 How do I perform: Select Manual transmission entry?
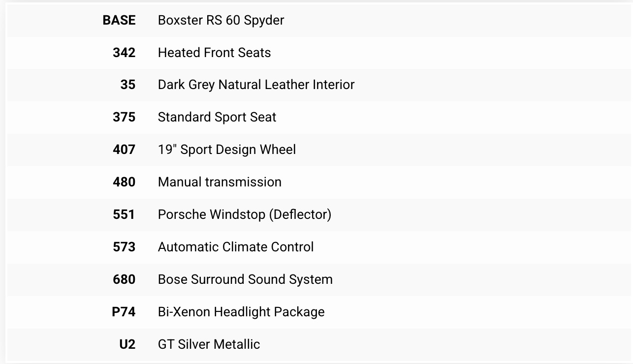coord(220,182)
